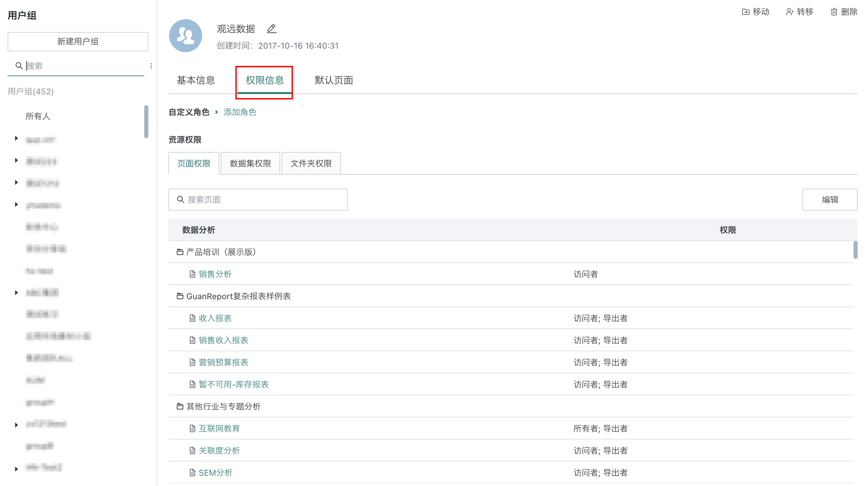Screen dimensions: 868x486
Task: Click the folder icon of 产品培训（展示版）
Action: (180, 252)
